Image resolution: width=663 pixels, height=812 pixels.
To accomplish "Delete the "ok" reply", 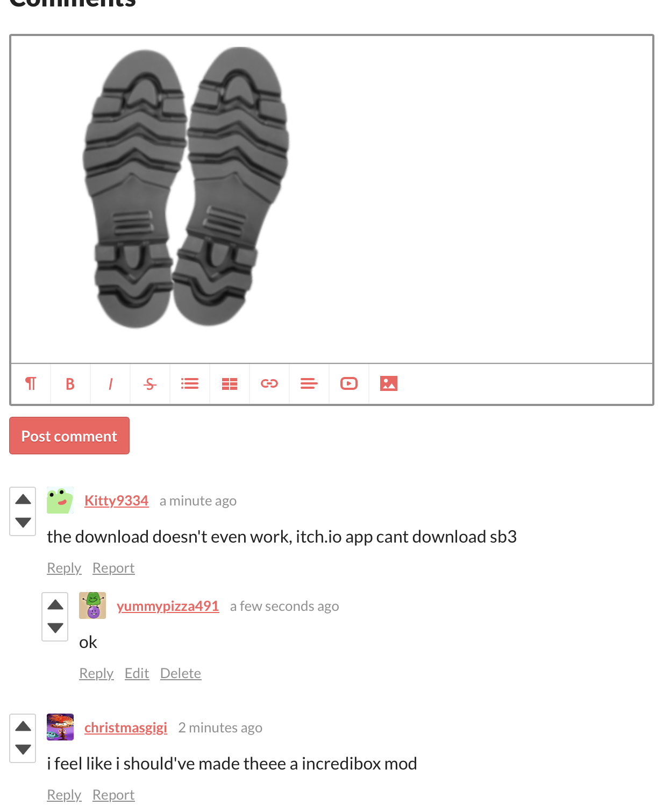I will [x=181, y=673].
